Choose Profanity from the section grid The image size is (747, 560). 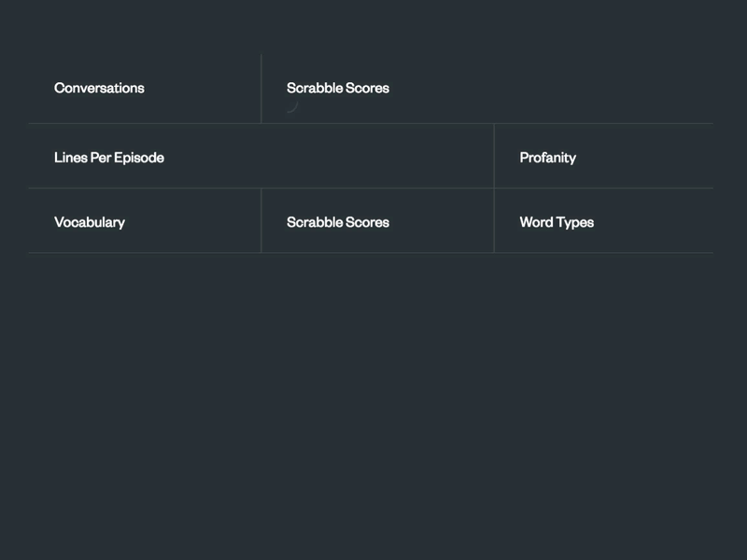pyautogui.click(x=545, y=157)
